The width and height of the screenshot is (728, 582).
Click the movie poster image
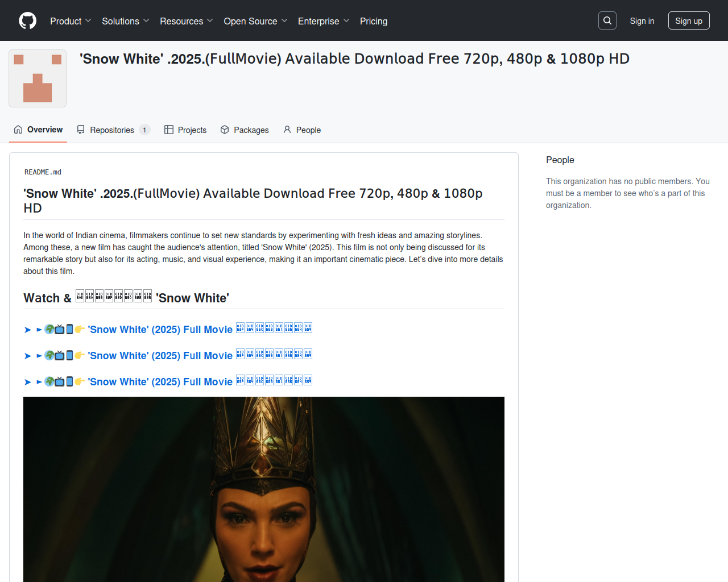264,489
